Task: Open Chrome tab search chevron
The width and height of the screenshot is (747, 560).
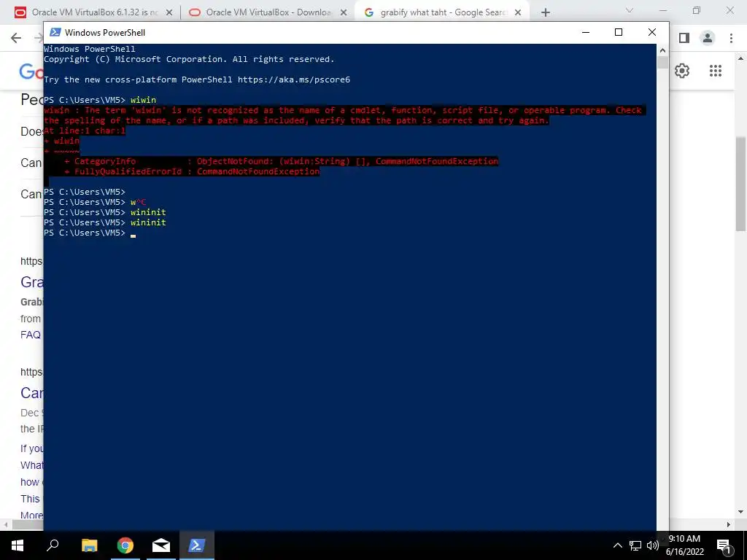Action: click(630, 10)
